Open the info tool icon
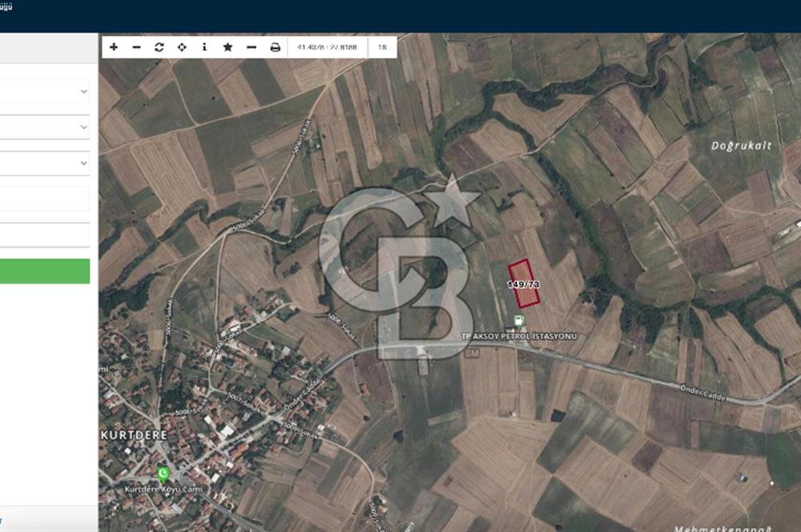801x532 pixels. click(204, 47)
